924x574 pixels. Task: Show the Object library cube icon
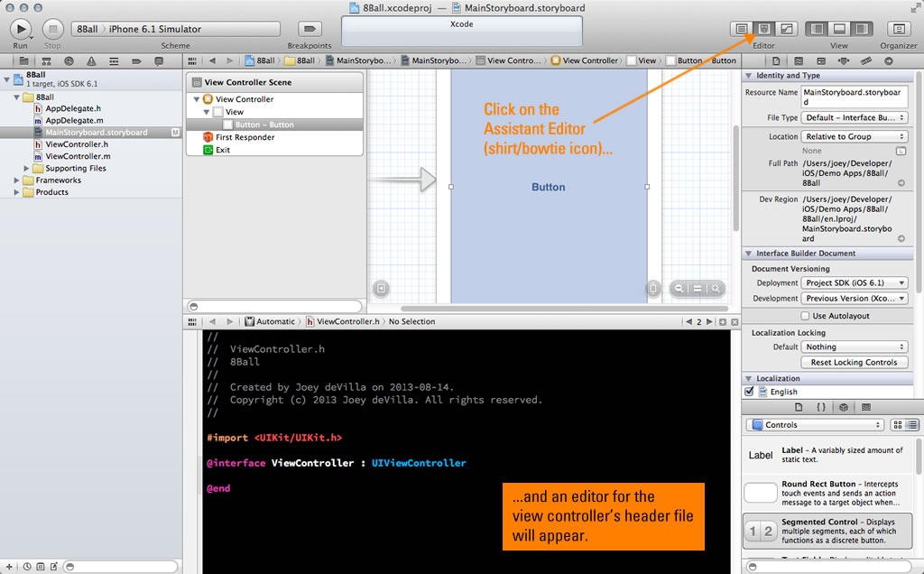click(844, 407)
